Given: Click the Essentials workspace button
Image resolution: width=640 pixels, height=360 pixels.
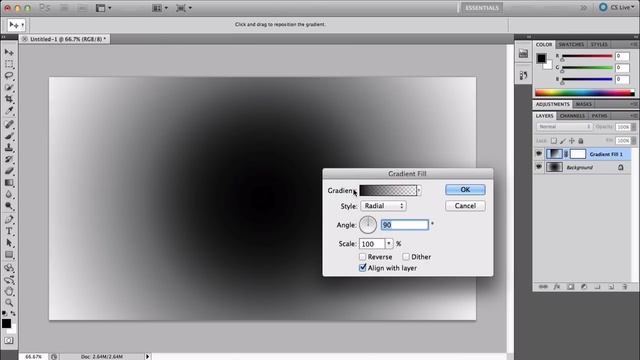Looking at the screenshot, I should click(x=482, y=8).
